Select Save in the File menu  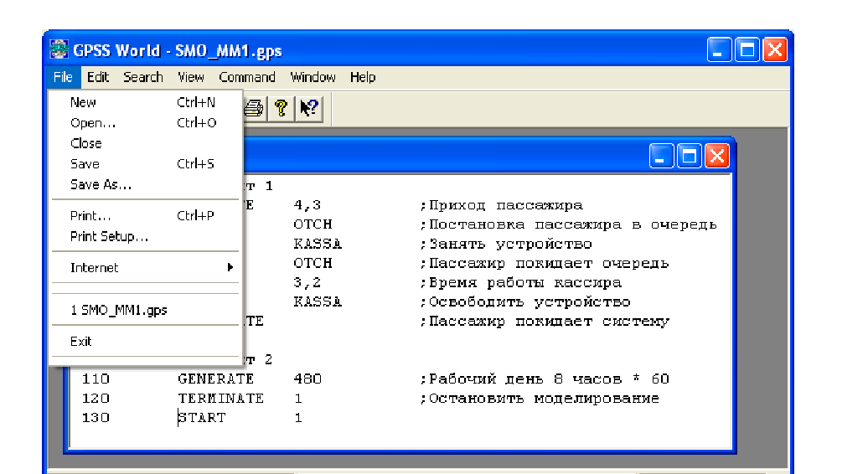point(146,163)
